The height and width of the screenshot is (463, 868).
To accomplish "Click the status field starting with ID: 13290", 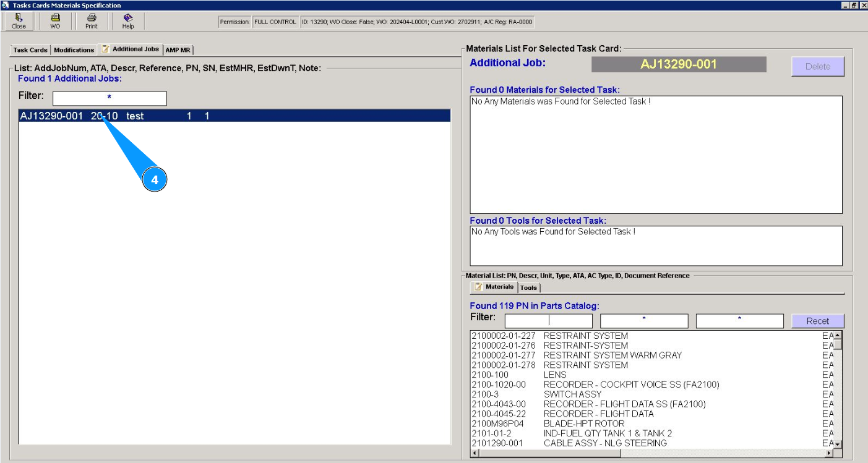I will coord(417,22).
